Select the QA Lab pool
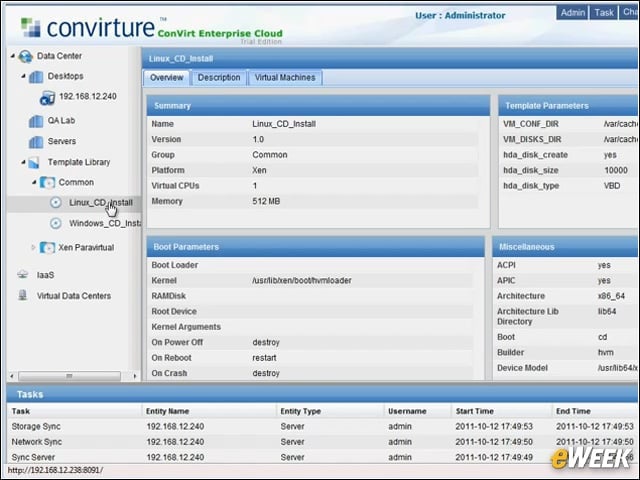 click(x=61, y=121)
